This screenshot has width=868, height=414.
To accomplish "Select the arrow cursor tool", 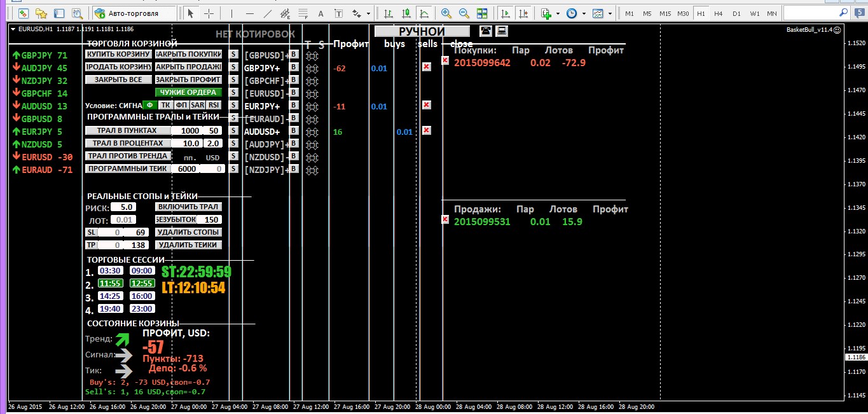I will tap(191, 13).
